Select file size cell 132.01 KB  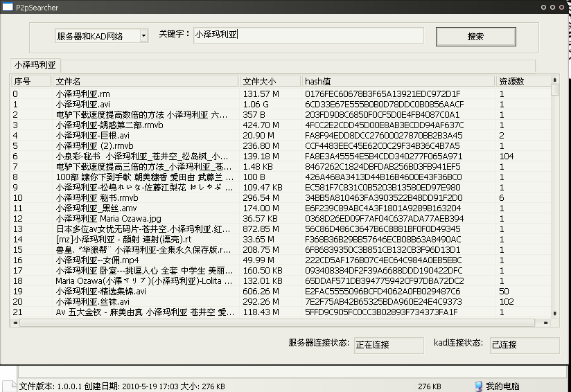click(263, 281)
